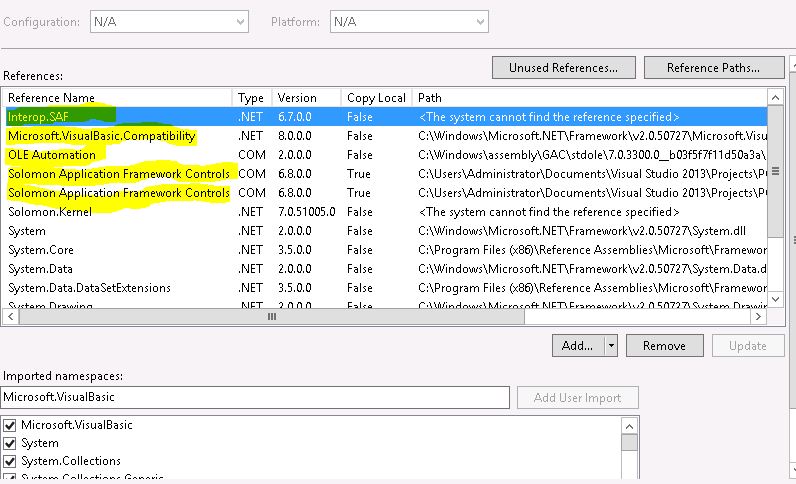This screenshot has width=796, height=484.
Task: Select the OLE Automation reference
Action: 52,155
